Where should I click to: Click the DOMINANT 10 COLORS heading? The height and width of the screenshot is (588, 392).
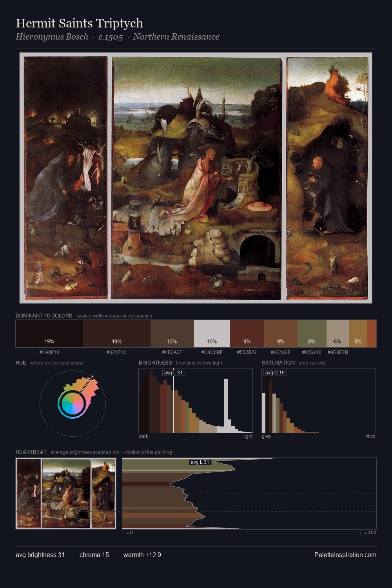coord(44,316)
